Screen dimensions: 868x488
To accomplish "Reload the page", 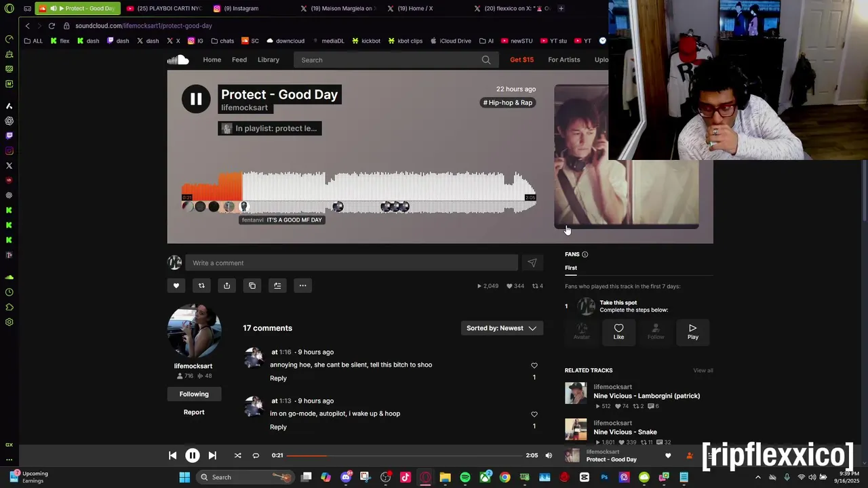I will point(52,26).
